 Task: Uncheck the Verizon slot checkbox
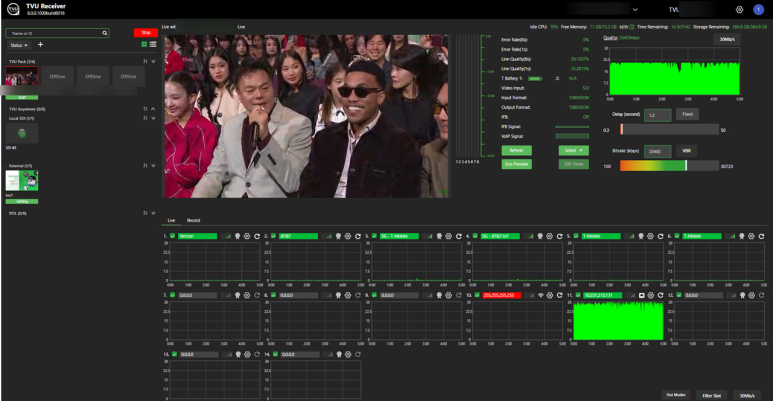173,236
